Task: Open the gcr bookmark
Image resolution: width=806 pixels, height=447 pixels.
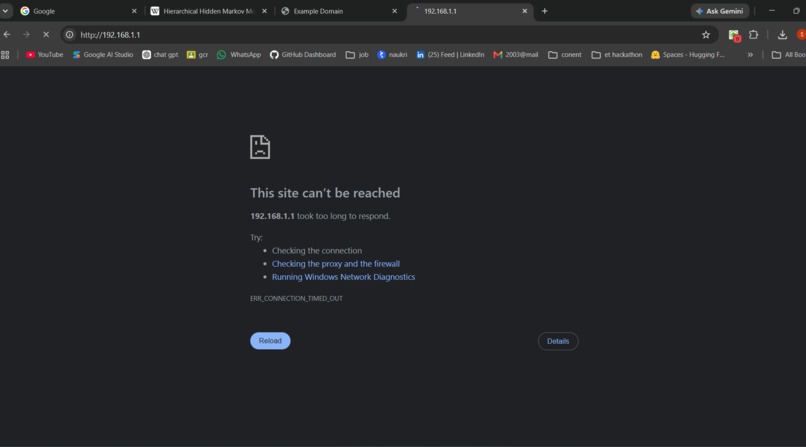Action: pos(197,54)
